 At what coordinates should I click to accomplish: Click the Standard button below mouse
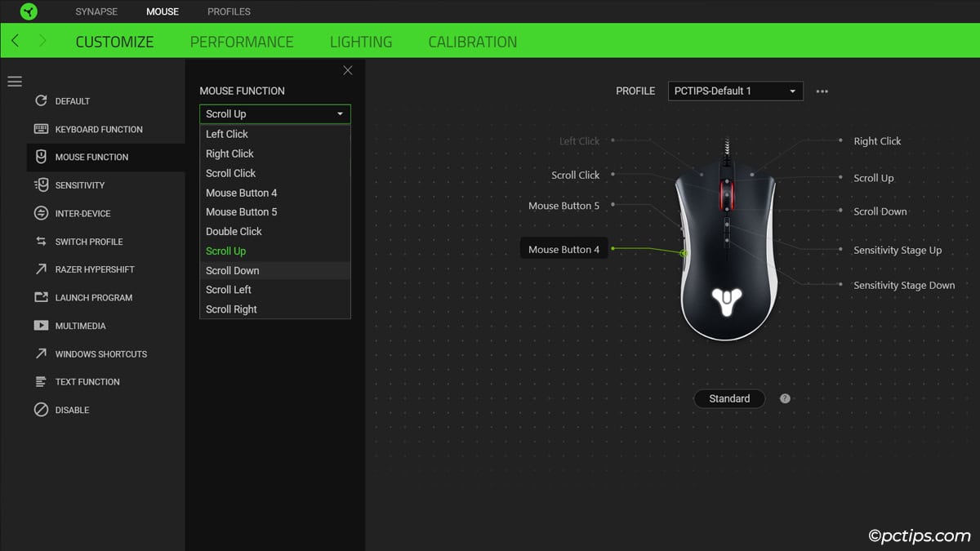(x=728, y=399)
